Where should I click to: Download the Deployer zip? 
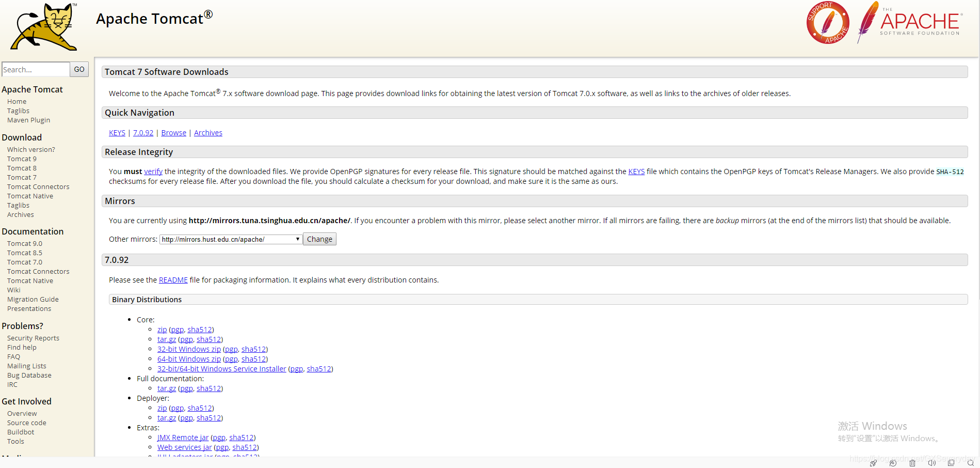162,408
